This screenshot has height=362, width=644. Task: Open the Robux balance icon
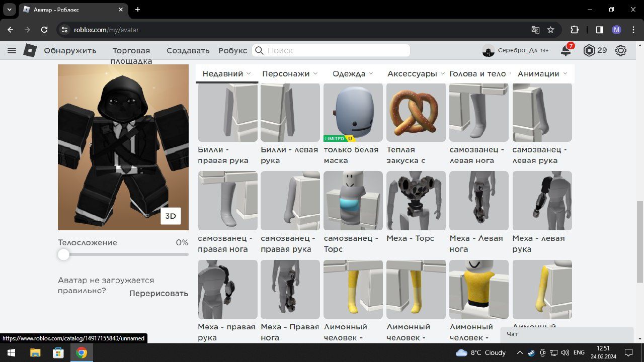(x=589, y=50)
